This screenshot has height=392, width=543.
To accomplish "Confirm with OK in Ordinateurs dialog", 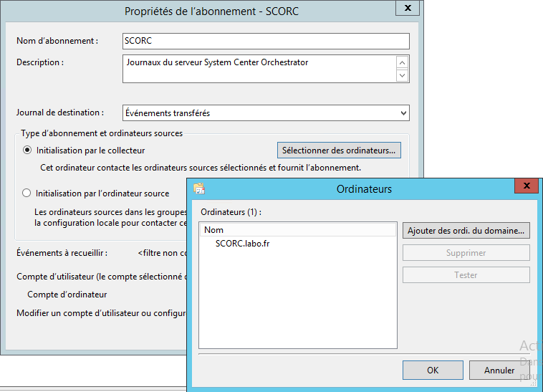I will (433, 371).
